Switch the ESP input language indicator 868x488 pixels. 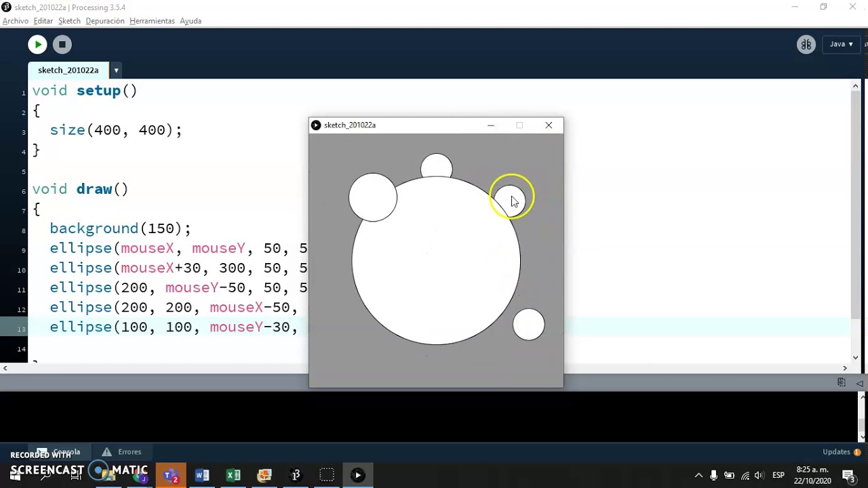point(778,475)
